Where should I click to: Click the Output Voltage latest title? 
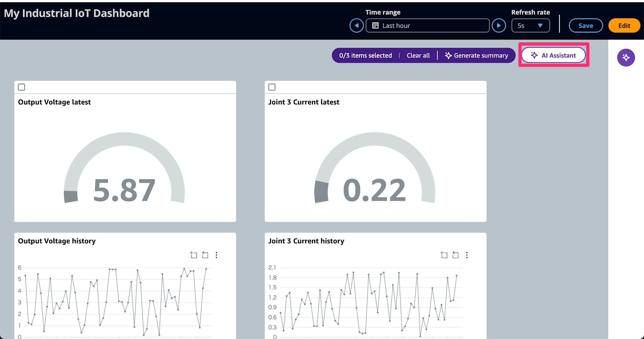pyautogui.click(x=54, y=102)
